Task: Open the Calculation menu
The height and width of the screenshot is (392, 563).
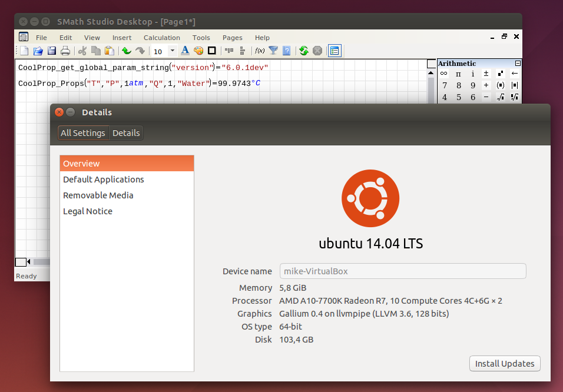Action: pos(161,38)
